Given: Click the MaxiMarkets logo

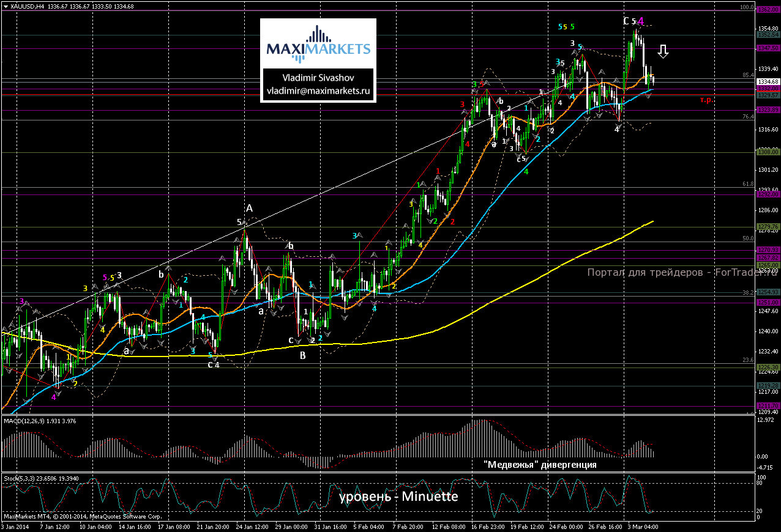Looking at the screenshot, I should click(x=318, y=45).
